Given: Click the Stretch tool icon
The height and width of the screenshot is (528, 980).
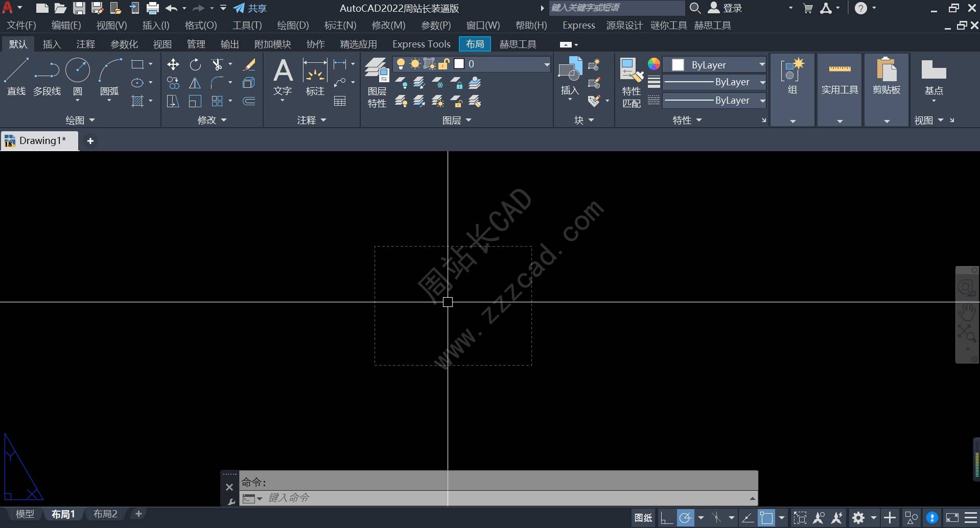Looking at the screenshot, I should pyautogui.click(x=173, y=101).
